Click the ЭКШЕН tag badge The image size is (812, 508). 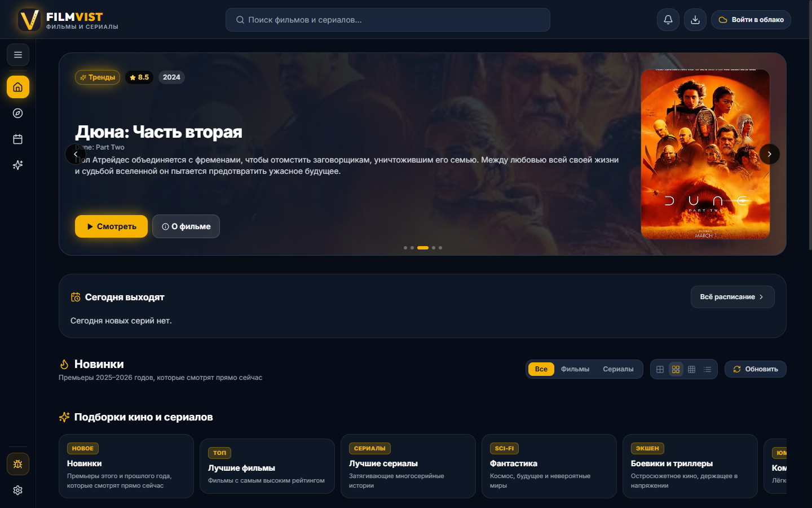(x=647, y=448)
